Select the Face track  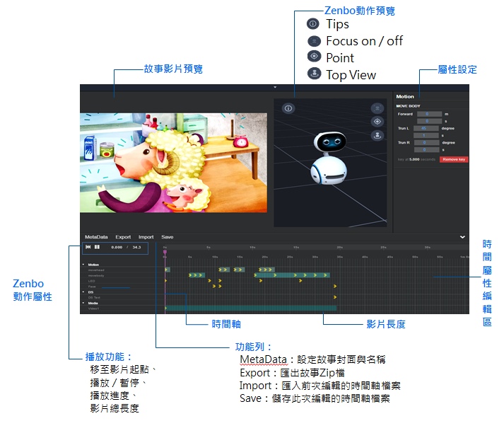point(92,287)
